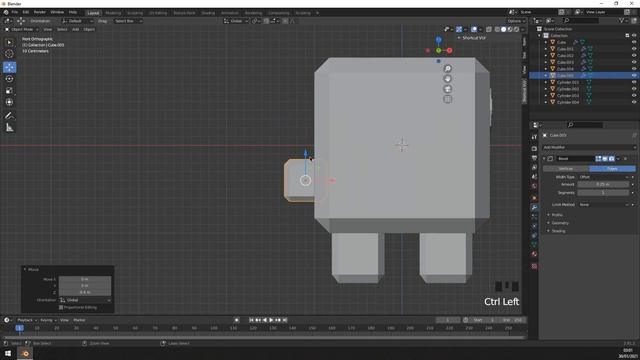The height and width of the screenshot is (360, 640).
Task: Open the Orientation Default dropdown
Action: coord(77,21)
